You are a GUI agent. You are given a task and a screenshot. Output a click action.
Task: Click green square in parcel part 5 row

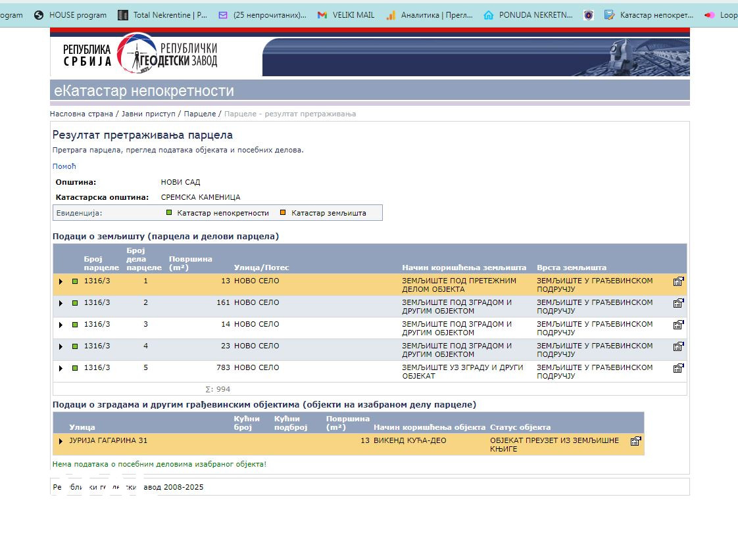(75, 367)
